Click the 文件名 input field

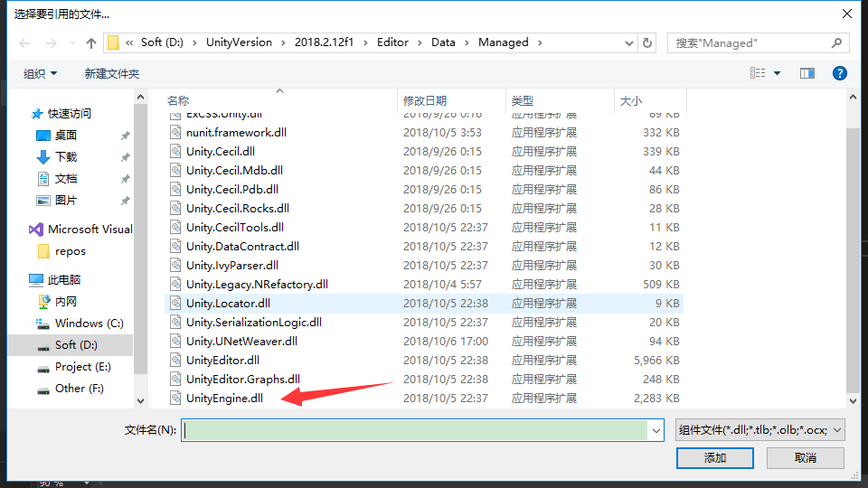[x=415, y=430]
